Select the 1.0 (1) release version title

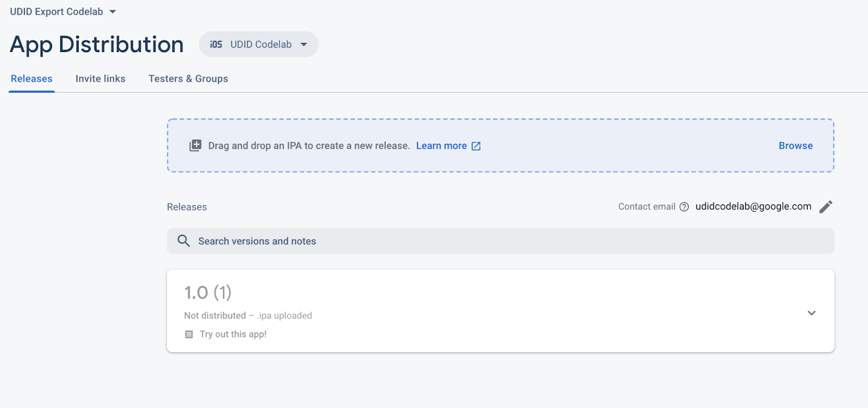tap(208, 292)
